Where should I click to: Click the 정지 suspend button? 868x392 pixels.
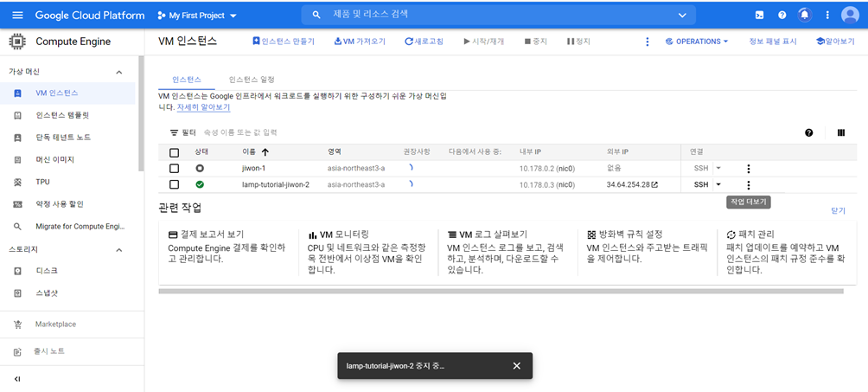click(578, 42)
